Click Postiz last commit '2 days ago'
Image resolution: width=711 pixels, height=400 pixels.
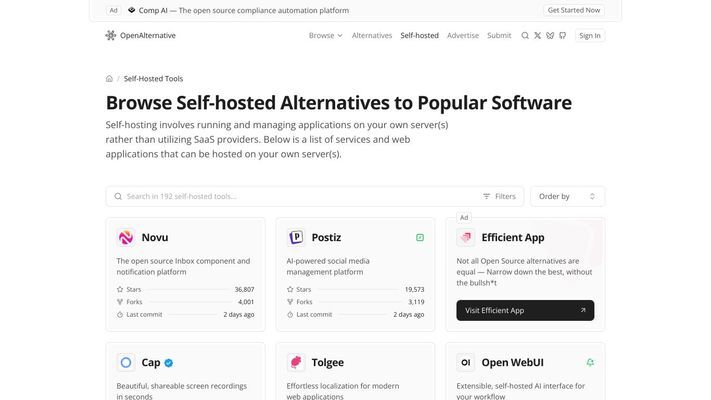[x=409, y=314]
